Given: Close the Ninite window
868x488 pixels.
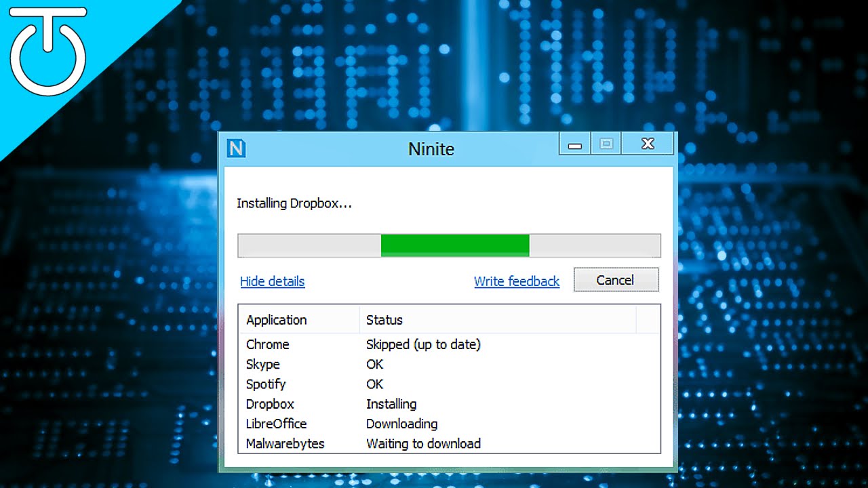Looking at the screenshot, I should pyautogui.click(x=648, y=144).
